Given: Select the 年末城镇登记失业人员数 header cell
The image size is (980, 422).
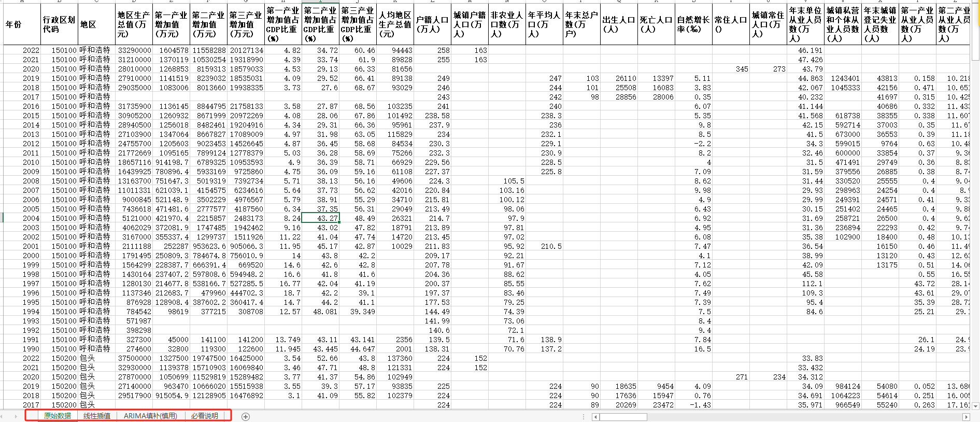Looking at the screenshot, I should click(880, 24).
